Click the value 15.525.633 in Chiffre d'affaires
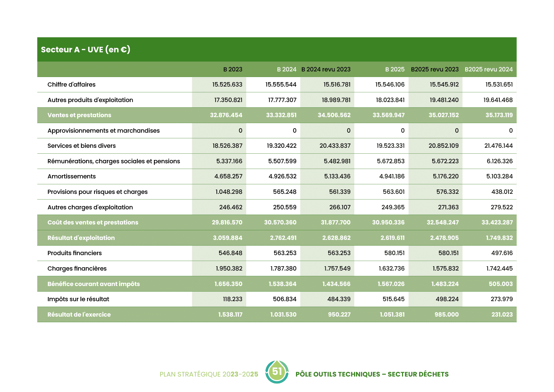The height and width of the screenshot is (392, 554). coord(227,85)
